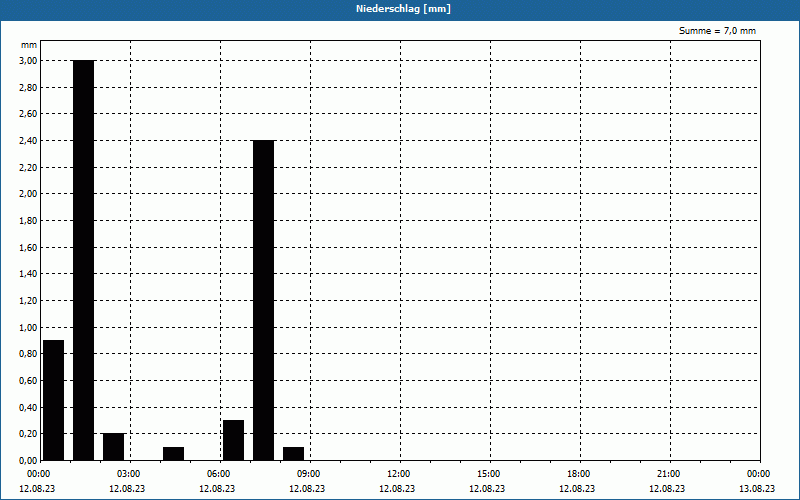800x500 pixels.
Task: Select the 0,10 mm bar just before 09:00
Action: click(x=293, y=454)
